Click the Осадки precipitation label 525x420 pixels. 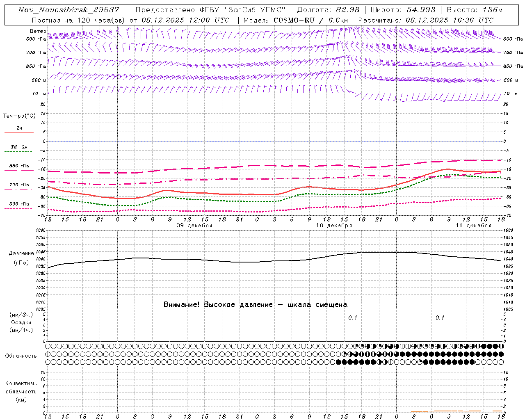21,322
